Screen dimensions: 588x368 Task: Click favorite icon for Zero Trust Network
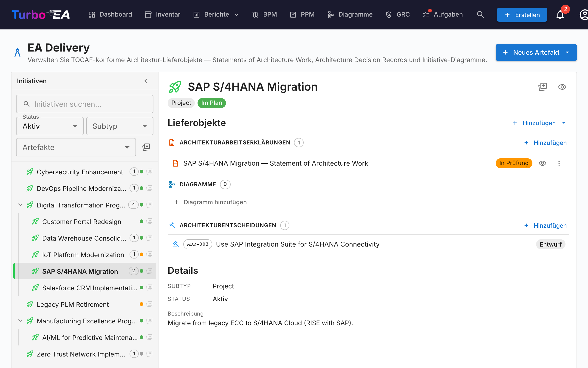tap(150, 354)
